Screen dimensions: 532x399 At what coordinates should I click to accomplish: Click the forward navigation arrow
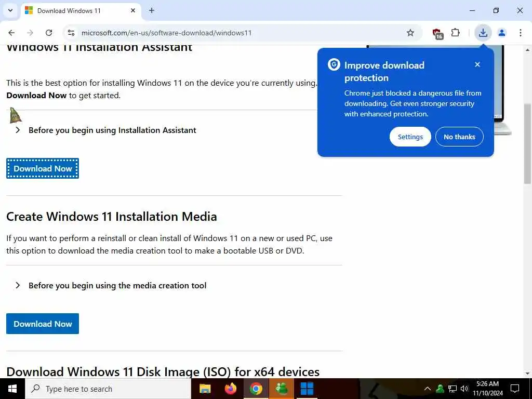click(x=30, y=33)
